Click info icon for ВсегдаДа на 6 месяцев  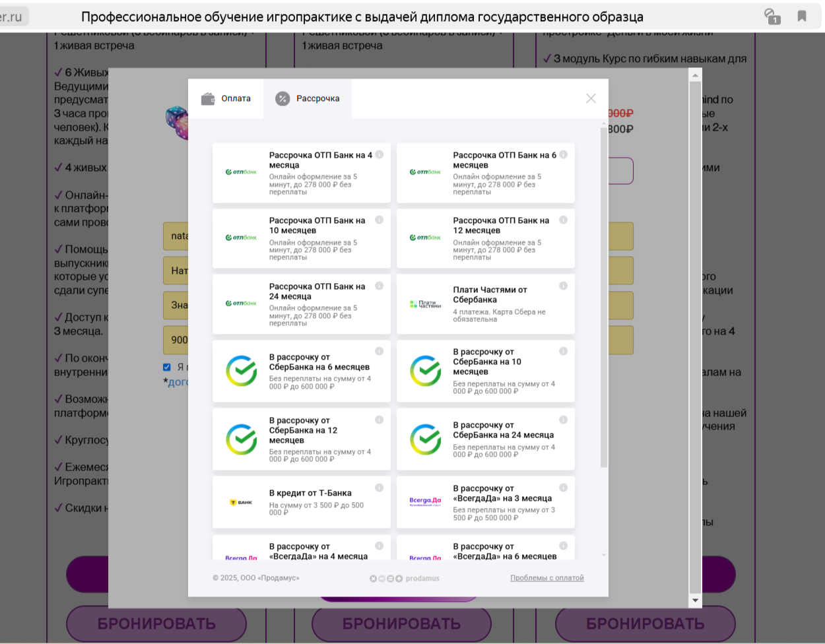point(563,546)
